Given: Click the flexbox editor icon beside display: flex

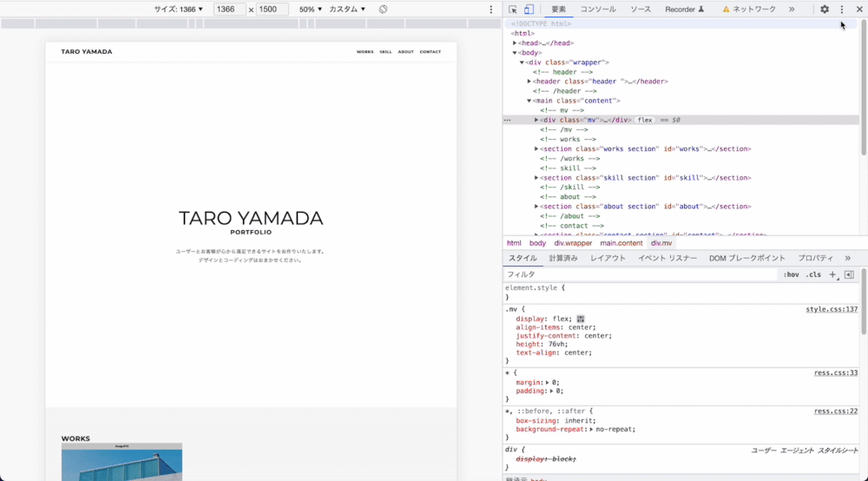Looking at the screenshot, I should (580, 319).
